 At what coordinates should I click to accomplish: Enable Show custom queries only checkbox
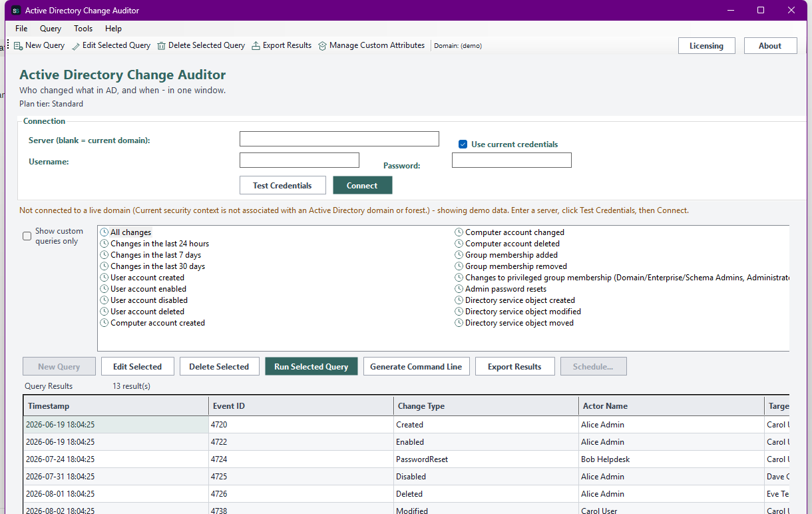pyautogui.click(x=27, y=236)
